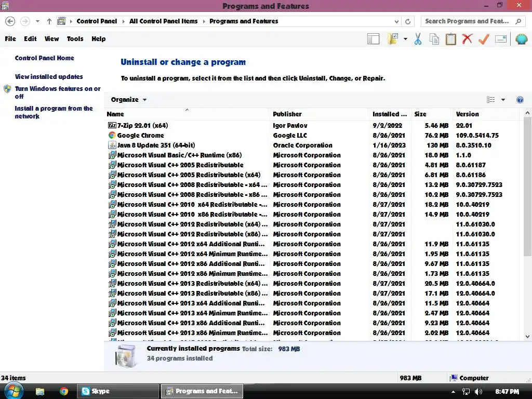Sort by the Installed On column header
This screenshot has width=532, height=399.
pos(390,114)
